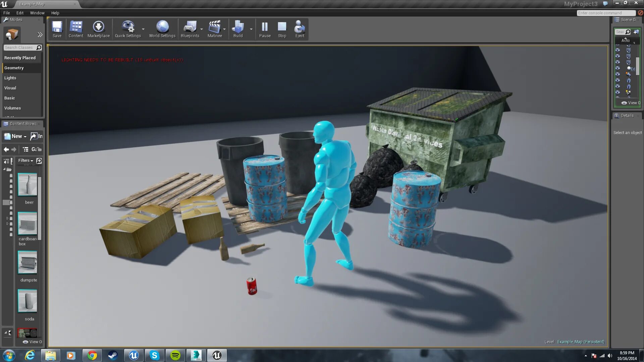Open the Filters dropdown in Content Browser
This screenshot has width=644, height=362.
(26, 161)
